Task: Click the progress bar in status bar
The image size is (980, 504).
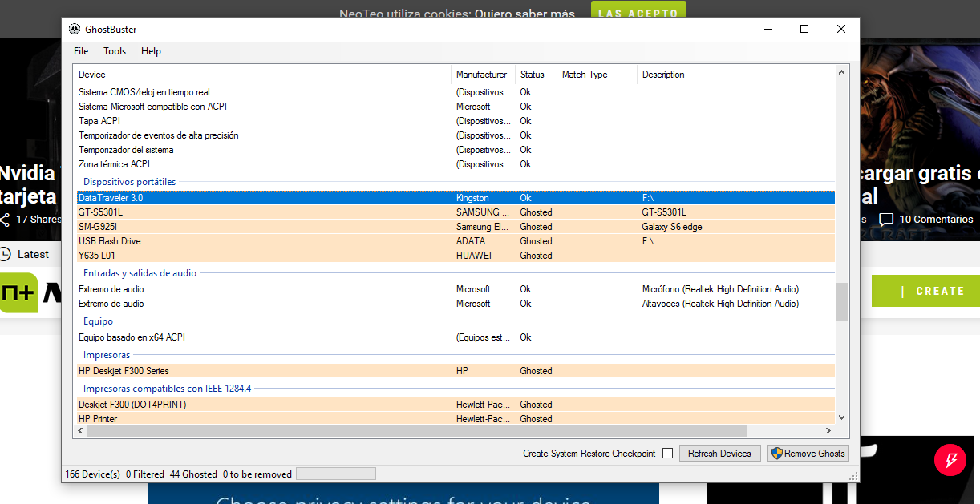Action: tap(336, 474)
